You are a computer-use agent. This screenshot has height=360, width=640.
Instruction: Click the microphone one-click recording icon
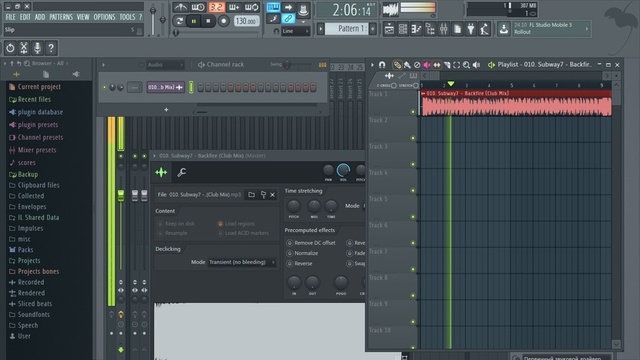click(x=37, y=48)
